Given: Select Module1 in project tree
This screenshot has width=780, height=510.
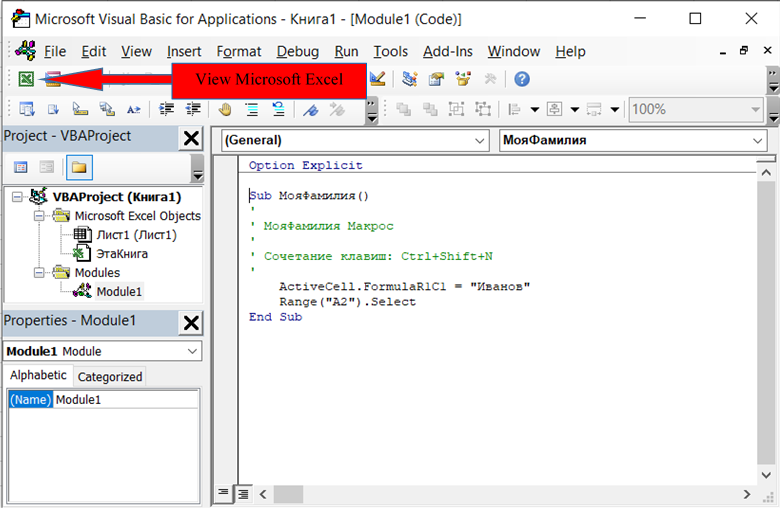Looking at the screenshot, I should click(119, 292).
